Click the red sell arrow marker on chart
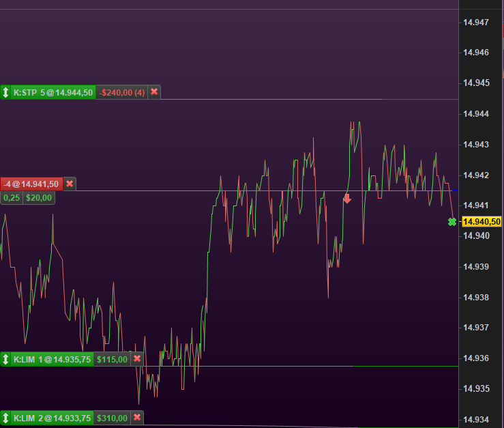The height and width of the screenshot is (428, 504). coord(347,199)
